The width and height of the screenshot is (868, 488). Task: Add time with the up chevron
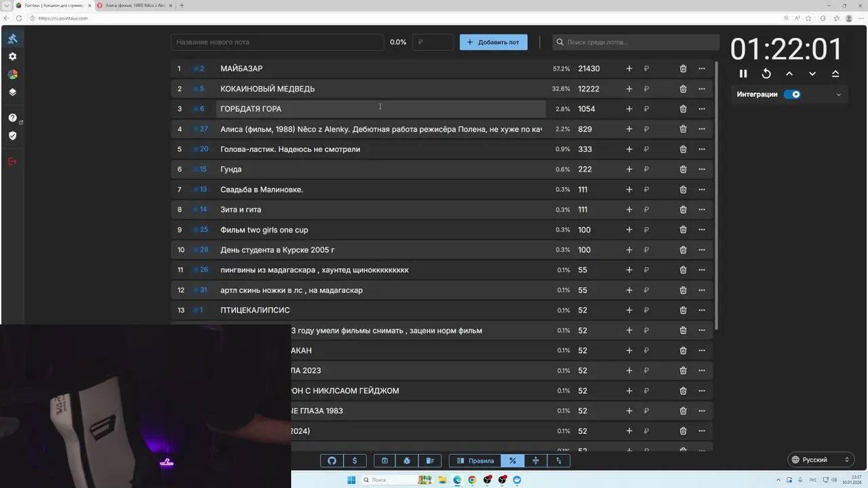(x=789, y=73)
